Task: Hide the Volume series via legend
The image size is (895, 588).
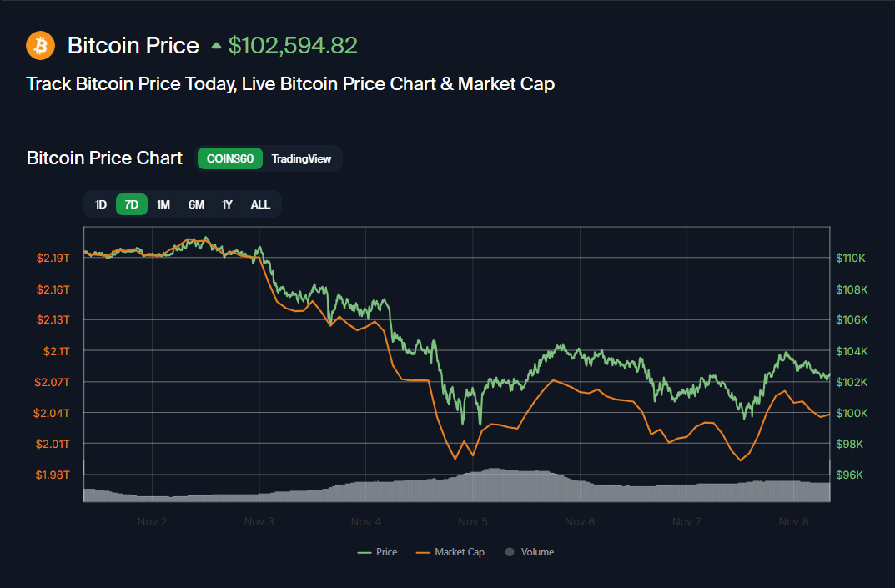Action: tap(530, 552)
